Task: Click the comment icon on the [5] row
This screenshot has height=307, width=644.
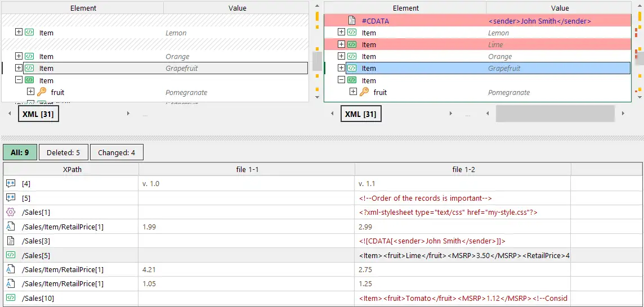Action: point(11,198)
